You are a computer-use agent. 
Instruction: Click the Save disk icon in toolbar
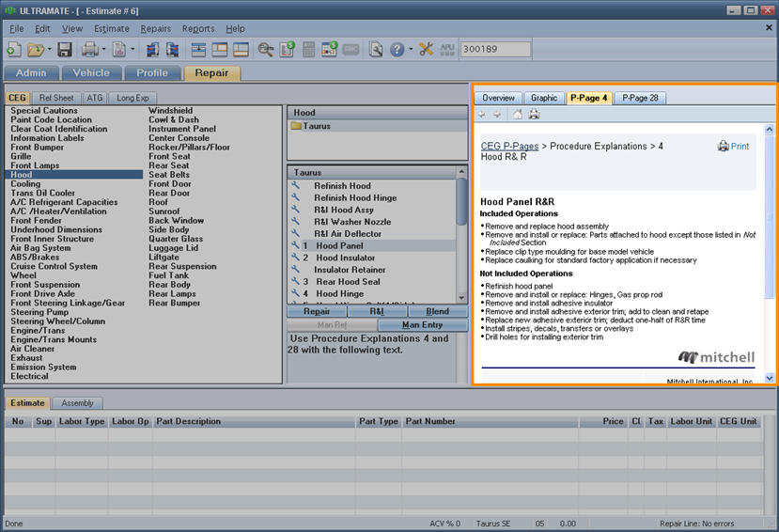click(65, 49)
